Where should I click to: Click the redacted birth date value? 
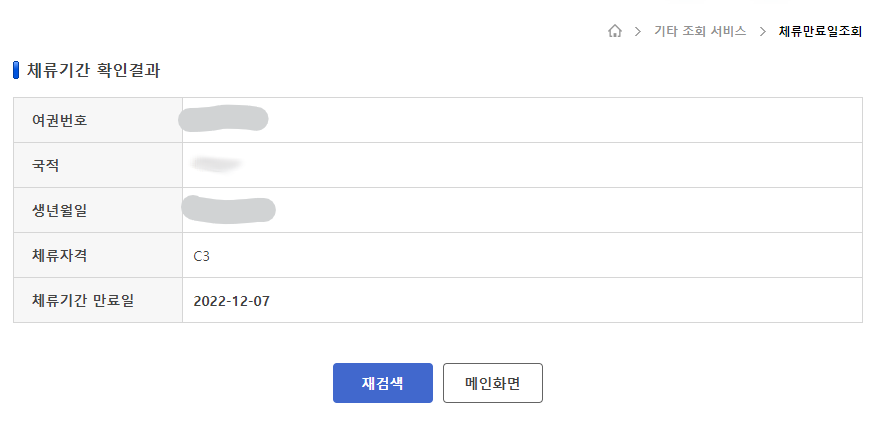pyautogui.click(x=229, y=209)
